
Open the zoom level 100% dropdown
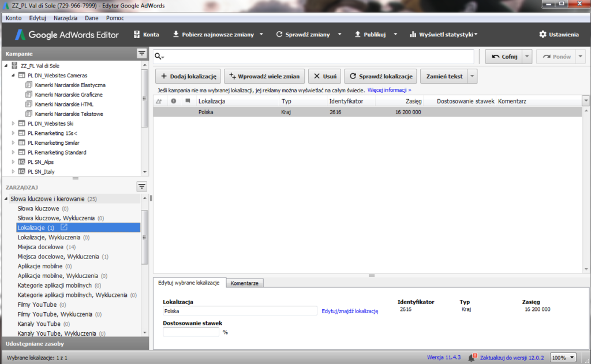coord(571,357)
